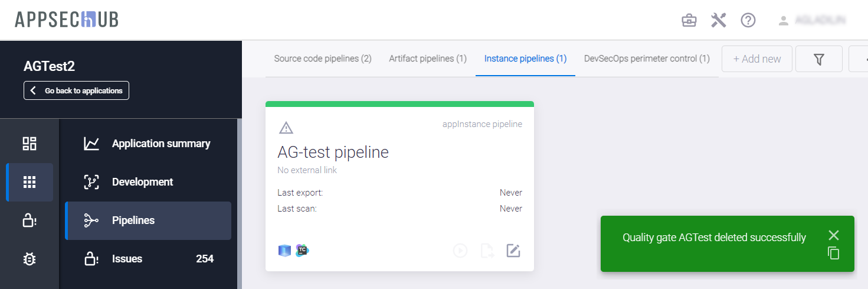Open the user profile menu
Viewport: 868px width, 289px height.
[811, 21]
